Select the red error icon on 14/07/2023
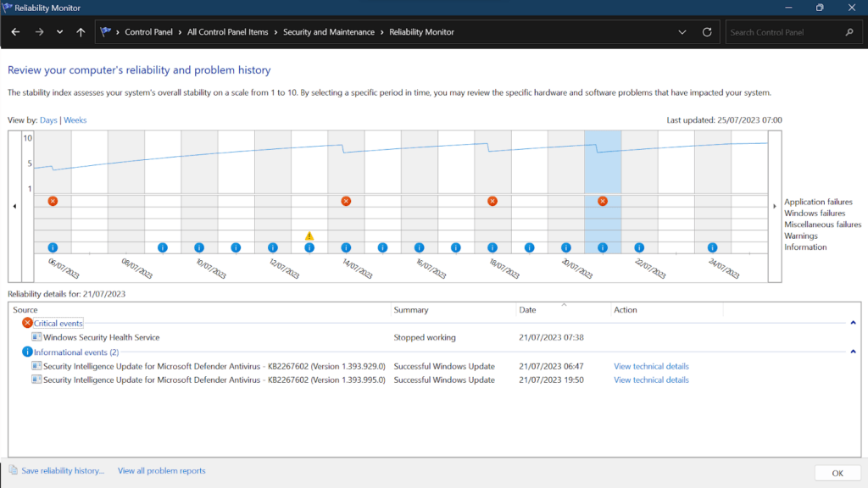Image resolution: width=868 pixels, height=488 pixels. pyautogui.click(x=345, y=201)
